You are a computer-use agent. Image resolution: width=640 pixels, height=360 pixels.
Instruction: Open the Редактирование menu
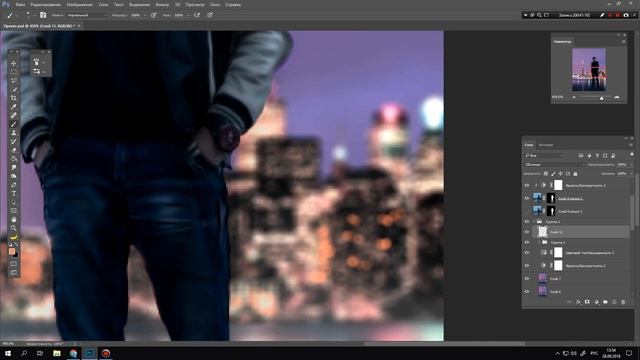coord(46,4)
